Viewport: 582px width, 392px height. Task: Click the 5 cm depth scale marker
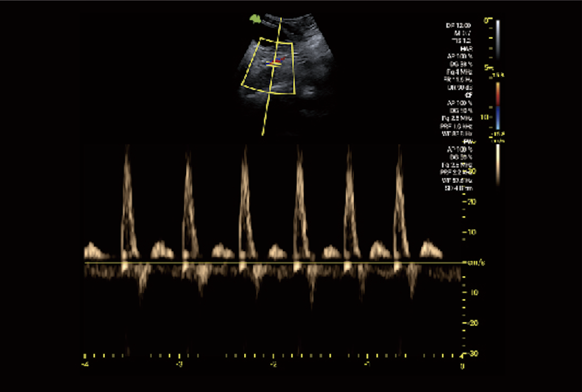[488, 67]
